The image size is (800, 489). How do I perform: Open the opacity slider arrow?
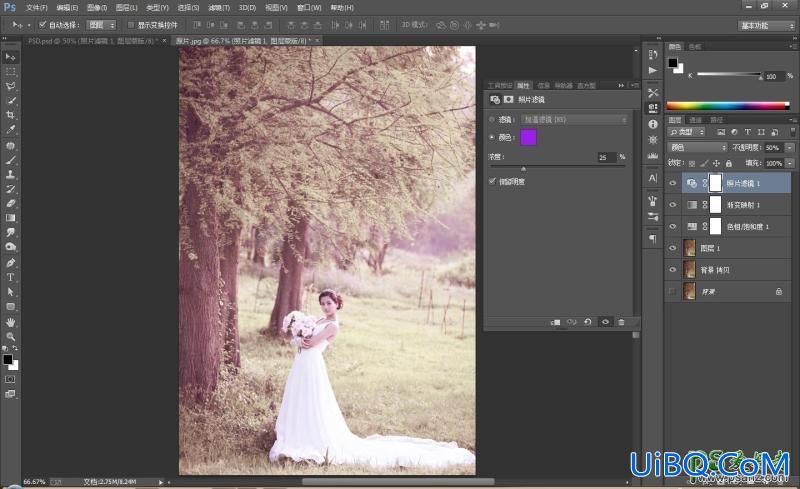click(x=790, y=148)
